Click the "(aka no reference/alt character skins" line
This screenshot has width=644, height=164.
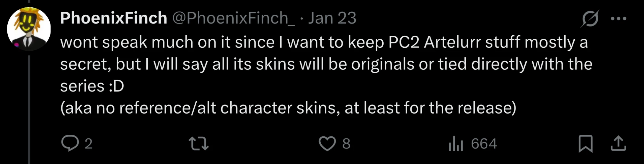coord(288,108)
